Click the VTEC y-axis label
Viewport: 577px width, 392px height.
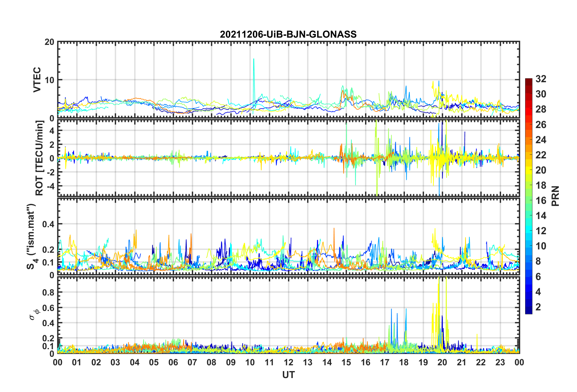[37, 80]
